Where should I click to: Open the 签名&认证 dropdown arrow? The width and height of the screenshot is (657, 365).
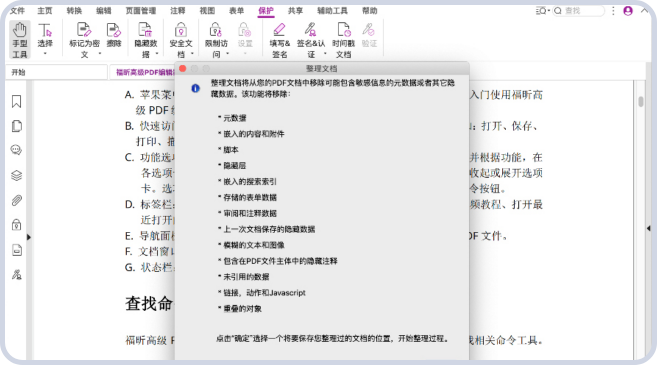pyautogui.click(x=325, y=54)
